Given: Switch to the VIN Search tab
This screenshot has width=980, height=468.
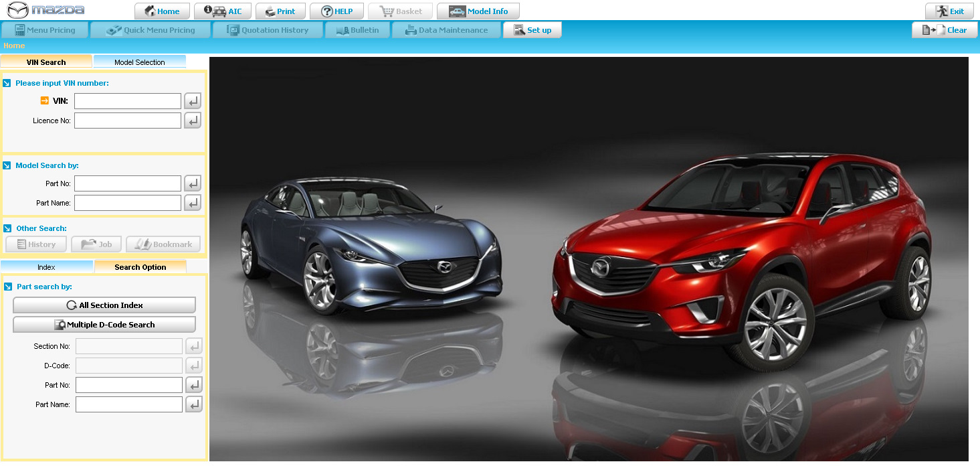Looking at the screenshot, I should point(46,62).
